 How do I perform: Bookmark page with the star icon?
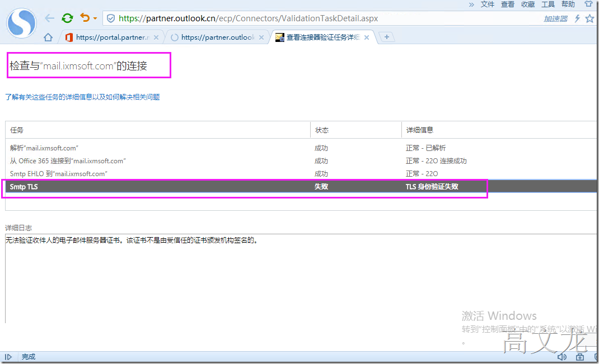[590, 18]
